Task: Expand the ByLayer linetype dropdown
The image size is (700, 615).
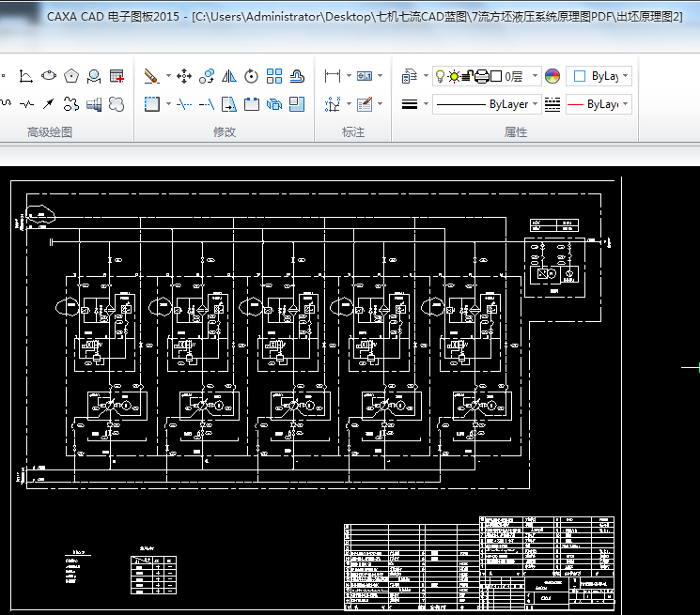Action: pyautogui.click(x=536, y=104)
